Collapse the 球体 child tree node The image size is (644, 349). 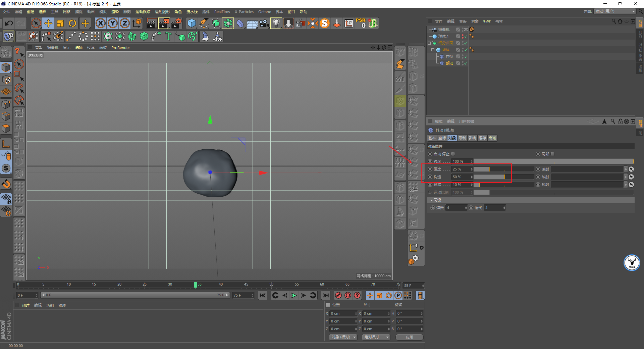(433, 50)
